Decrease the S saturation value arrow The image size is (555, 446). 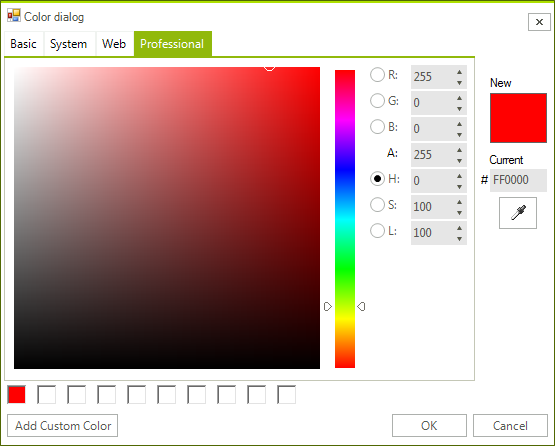point(459,213)
